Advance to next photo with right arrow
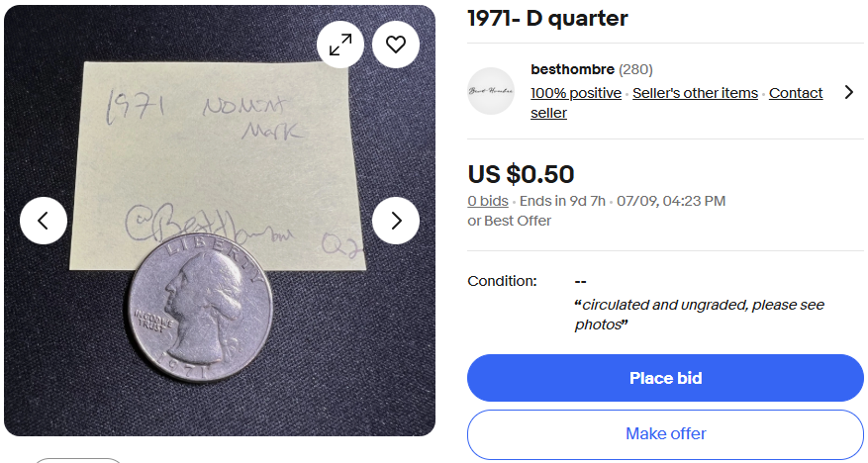868x463 pixels. click(396, 221)
